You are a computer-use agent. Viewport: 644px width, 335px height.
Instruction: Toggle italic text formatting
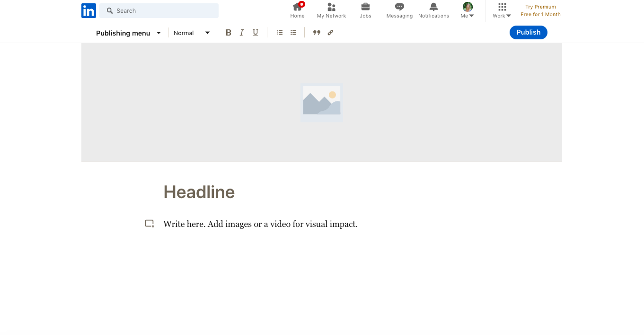[242, 33]
